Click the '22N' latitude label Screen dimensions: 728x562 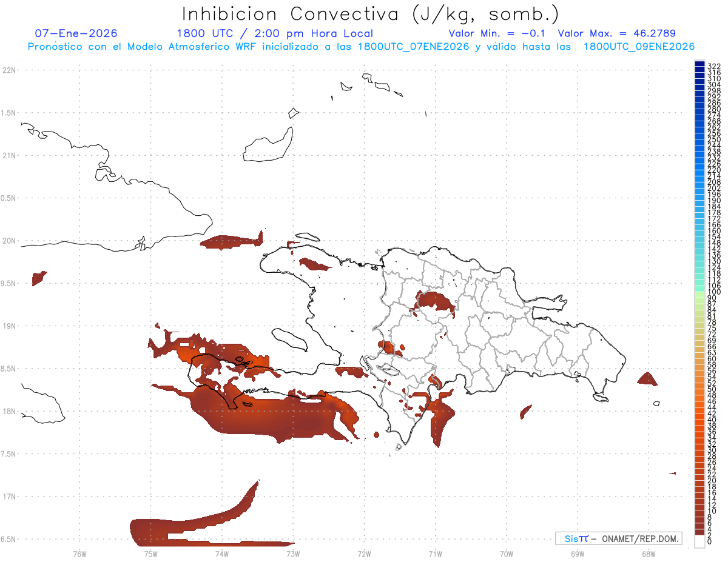9,70
